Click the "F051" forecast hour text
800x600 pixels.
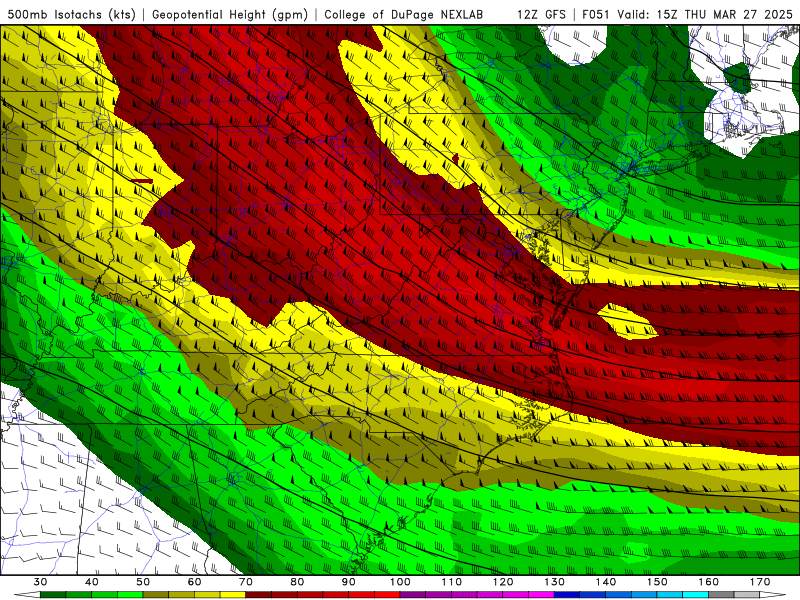click(596, 14)
